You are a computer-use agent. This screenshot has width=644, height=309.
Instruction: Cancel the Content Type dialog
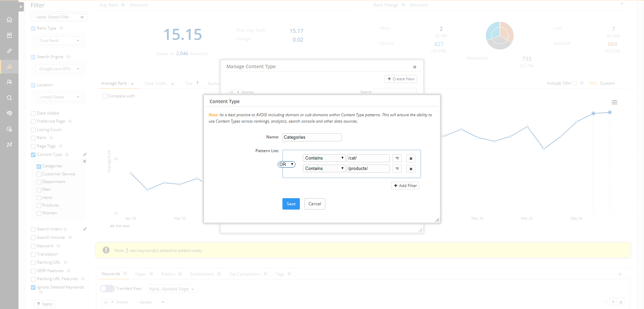coord(315,204)
